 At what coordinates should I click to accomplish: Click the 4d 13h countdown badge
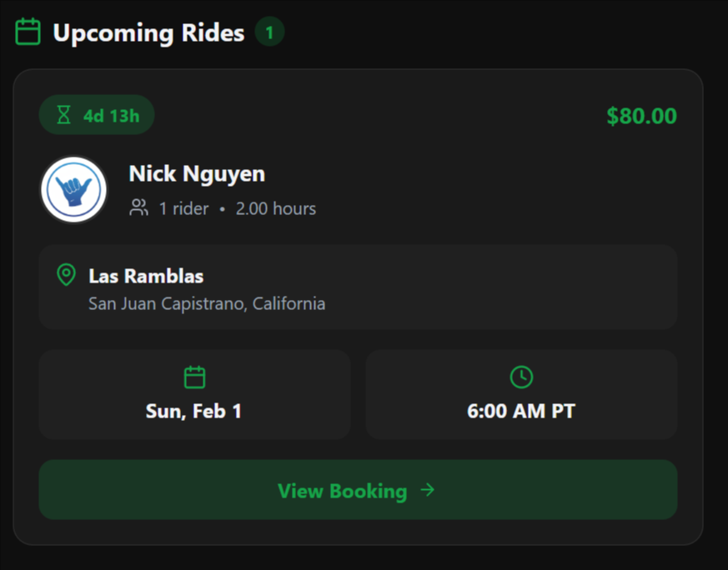coord(97,115)
